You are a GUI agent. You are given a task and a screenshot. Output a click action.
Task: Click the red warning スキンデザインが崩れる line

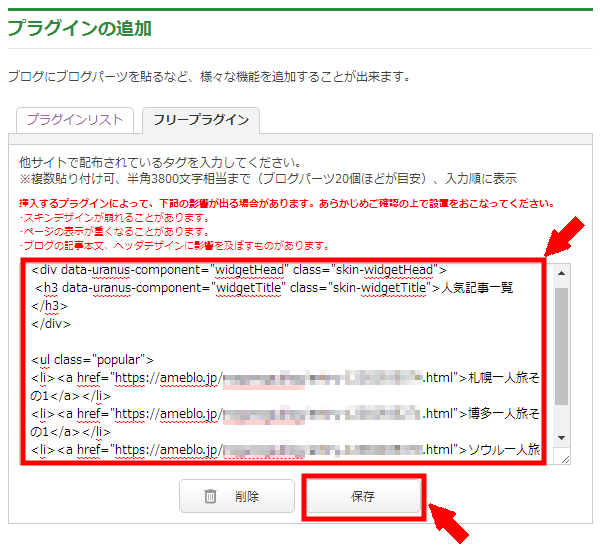click(114, 218)
